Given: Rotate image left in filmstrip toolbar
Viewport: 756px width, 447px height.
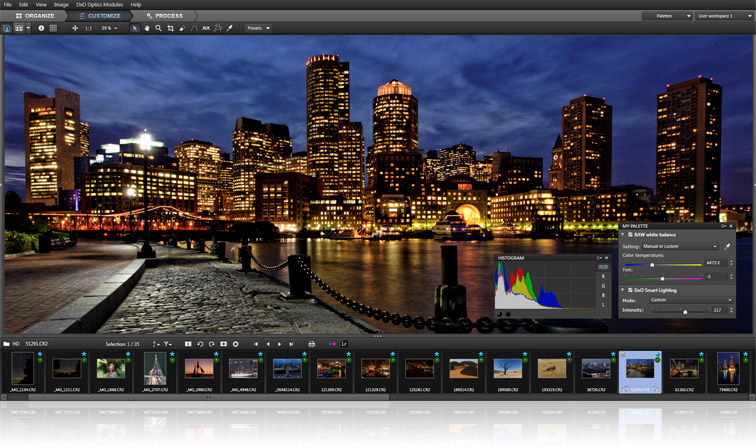Looking at the screenshot, I should (x=200, y=344).
